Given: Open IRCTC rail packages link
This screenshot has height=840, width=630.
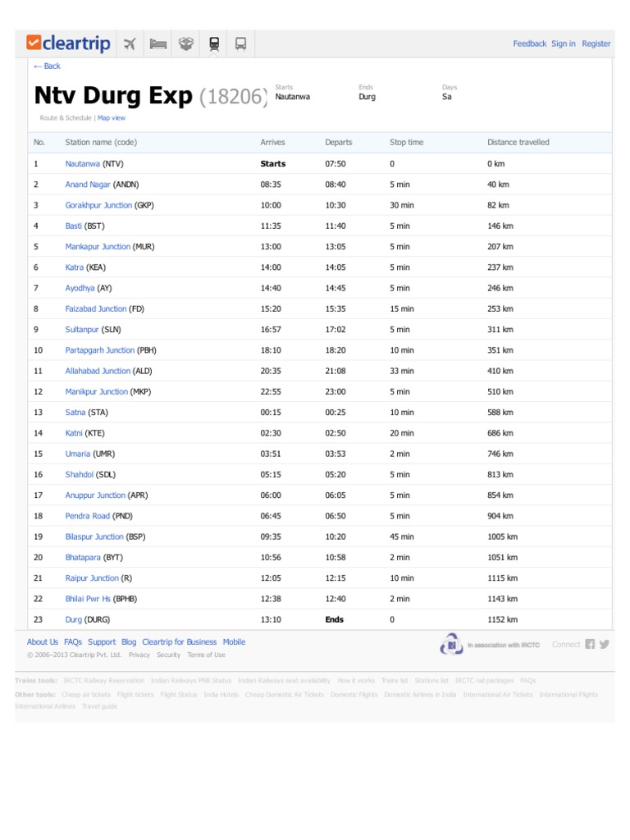Looking at the screenshot, I should pyautogui.click(x=484, y=680).
